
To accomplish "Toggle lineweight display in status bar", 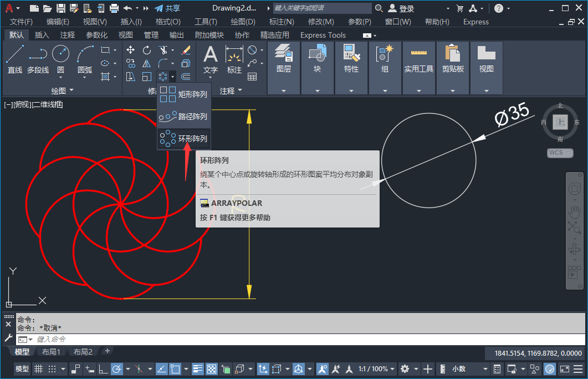I will click(198, 369).
